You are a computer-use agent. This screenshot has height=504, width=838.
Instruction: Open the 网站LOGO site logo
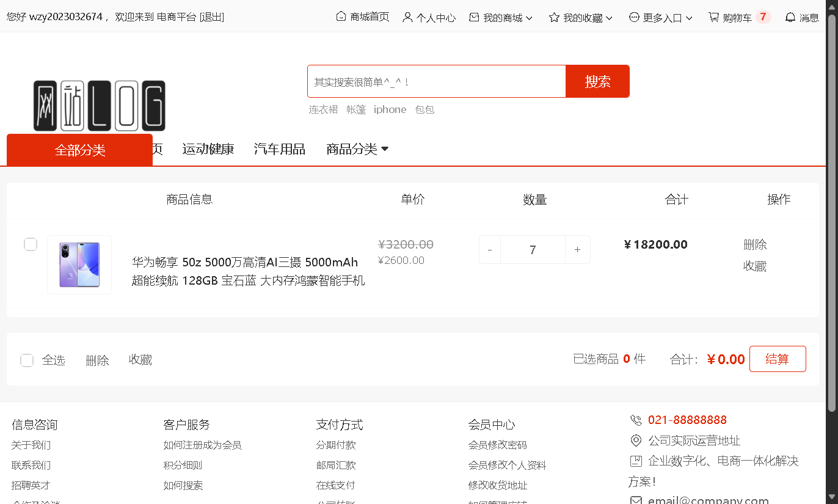coord(99,106)
